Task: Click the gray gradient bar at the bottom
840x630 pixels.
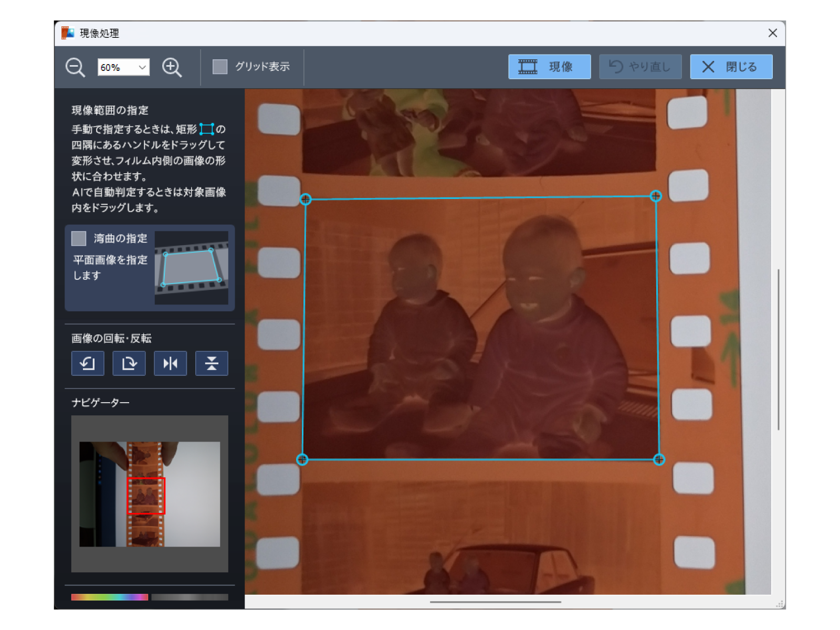Action: coord(190,597)
